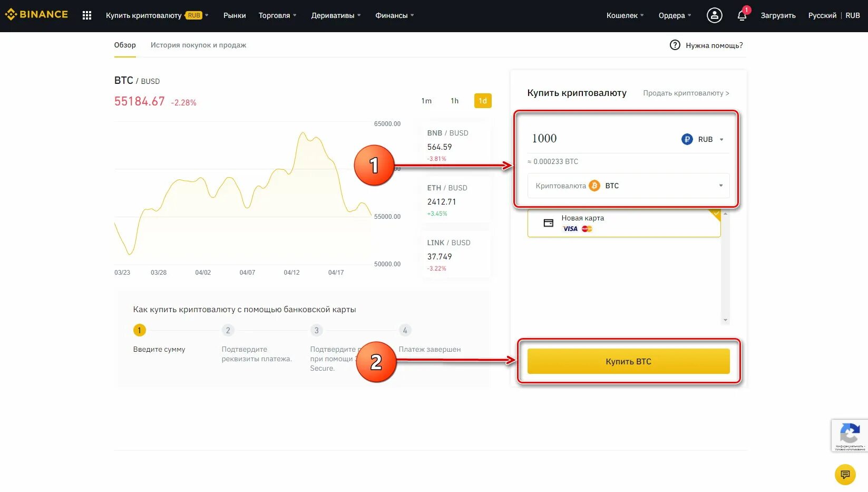Image resolution: width=868 pixels, height=492 pixels.
Task: Click the help question mark icon
Action: click(675, 45)
